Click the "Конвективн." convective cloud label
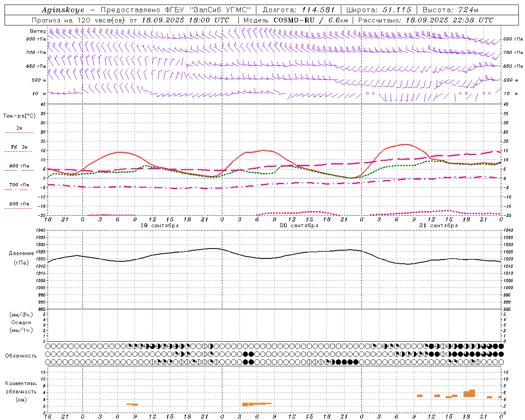 21,383
